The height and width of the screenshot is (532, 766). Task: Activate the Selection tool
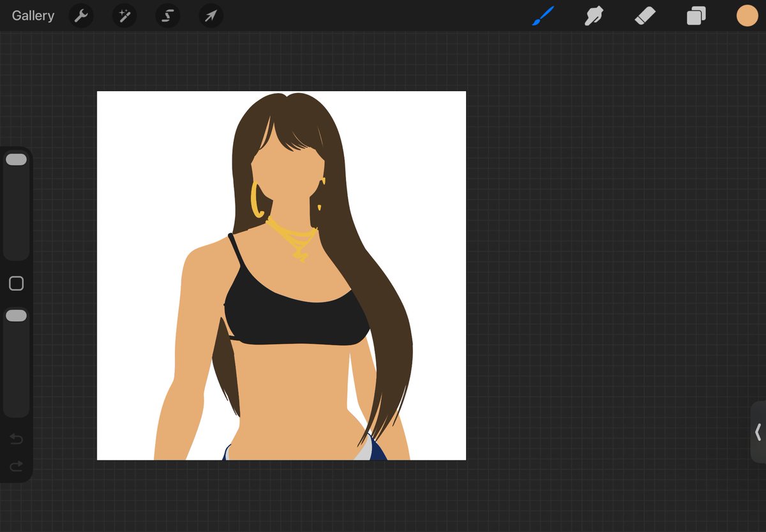point(168,16)
